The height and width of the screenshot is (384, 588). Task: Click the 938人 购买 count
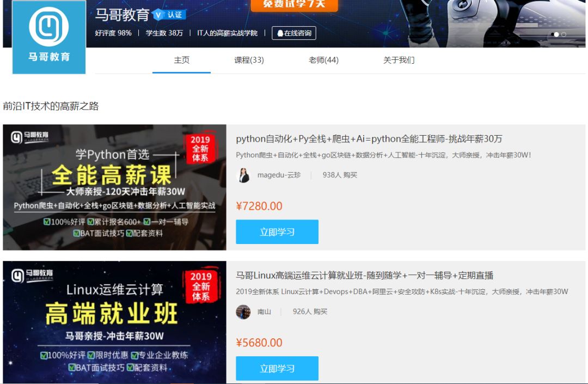pyautogui.click(x=340, y=175)
